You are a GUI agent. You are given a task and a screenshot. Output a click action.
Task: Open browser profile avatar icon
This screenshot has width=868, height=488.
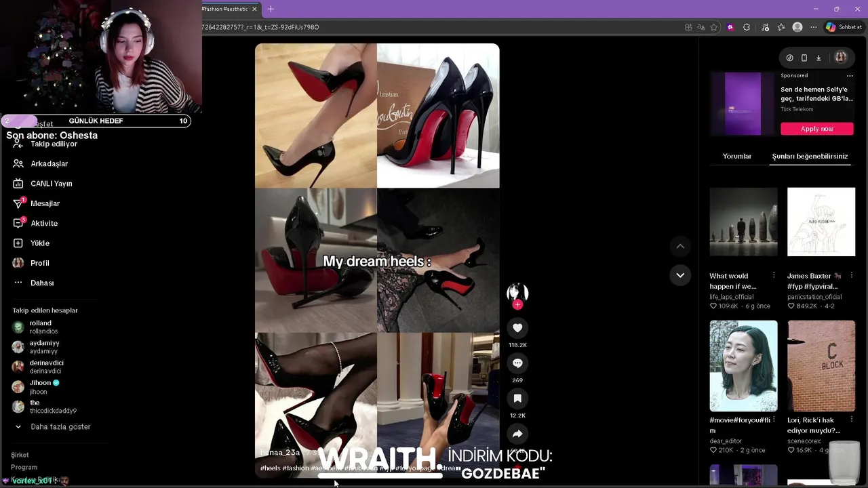(797, 27)
